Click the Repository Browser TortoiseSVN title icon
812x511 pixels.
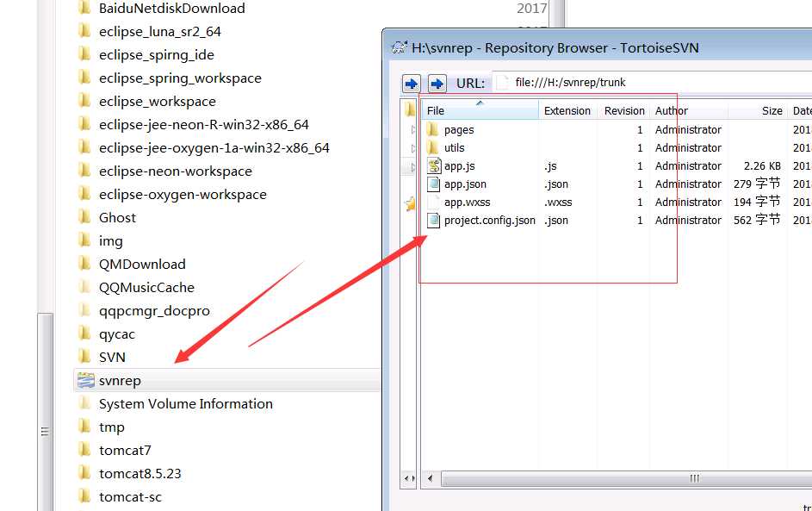(400, 47)
